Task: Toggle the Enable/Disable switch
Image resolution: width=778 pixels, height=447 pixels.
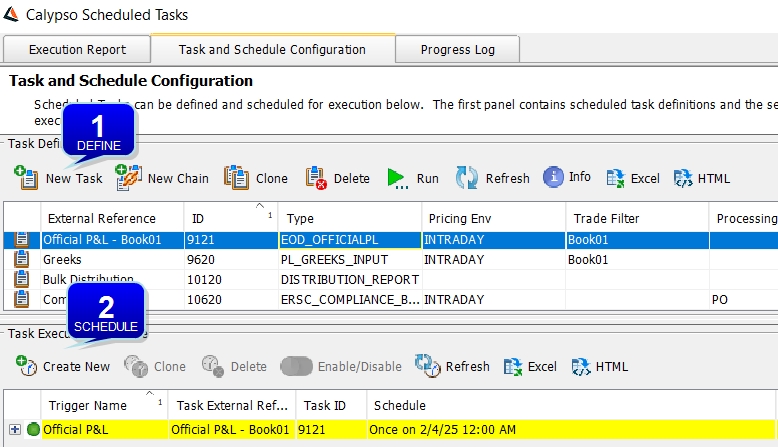Action: click(x=296, y=366)
